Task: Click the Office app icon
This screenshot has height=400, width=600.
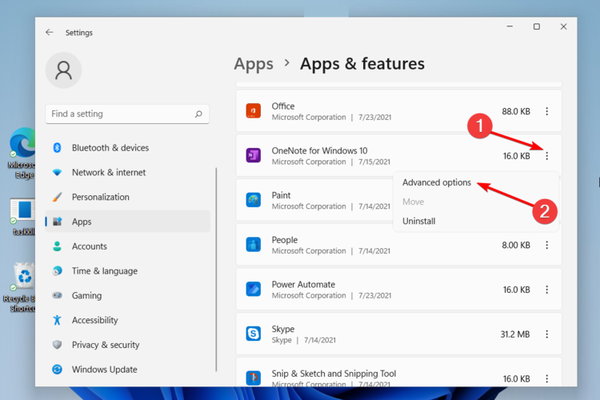Action: click(x=254, y=110)
